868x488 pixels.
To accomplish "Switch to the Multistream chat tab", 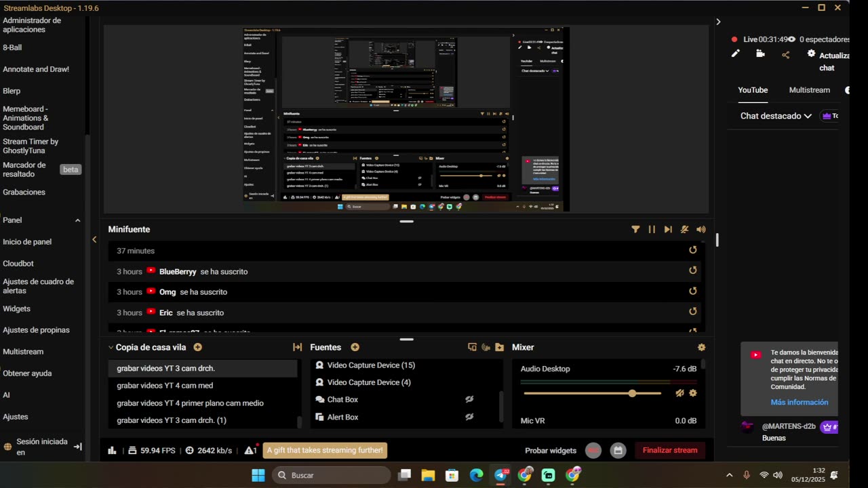I will pos(810,90).
